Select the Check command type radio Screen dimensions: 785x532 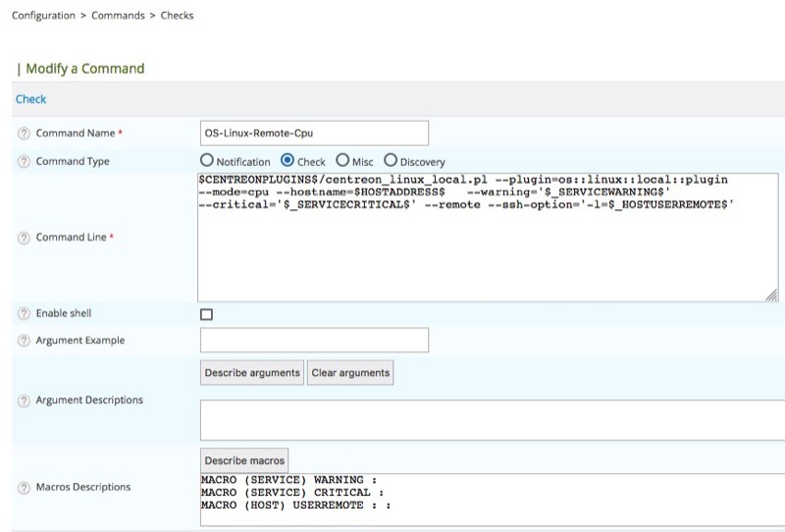[x=288, y=161]
